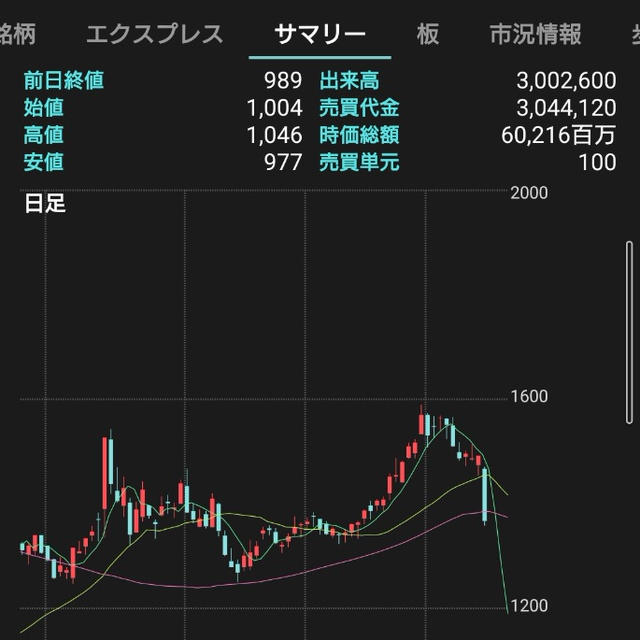Click the turnover value 3,044,120
This screenshot has height=640, width=640.
[x=566, y=108]
